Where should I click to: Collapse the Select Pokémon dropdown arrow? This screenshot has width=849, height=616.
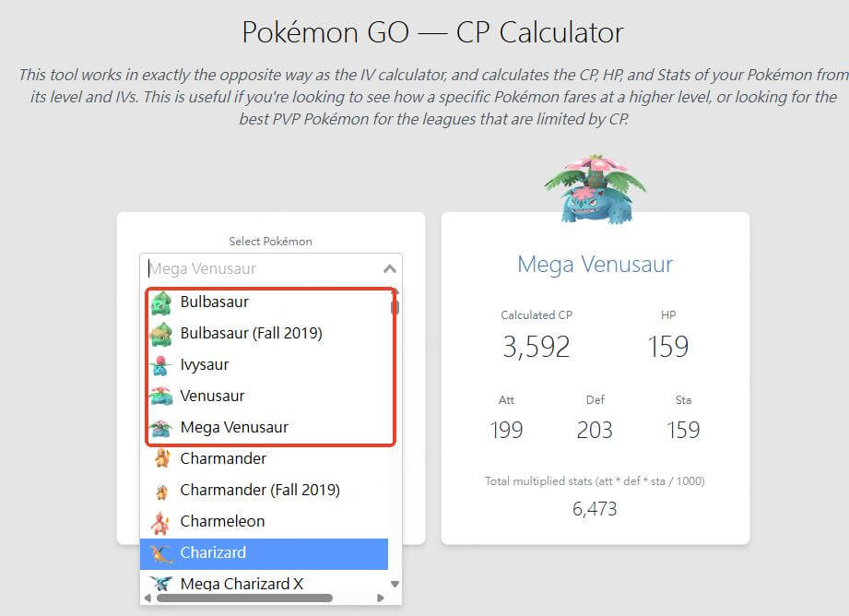389,269
